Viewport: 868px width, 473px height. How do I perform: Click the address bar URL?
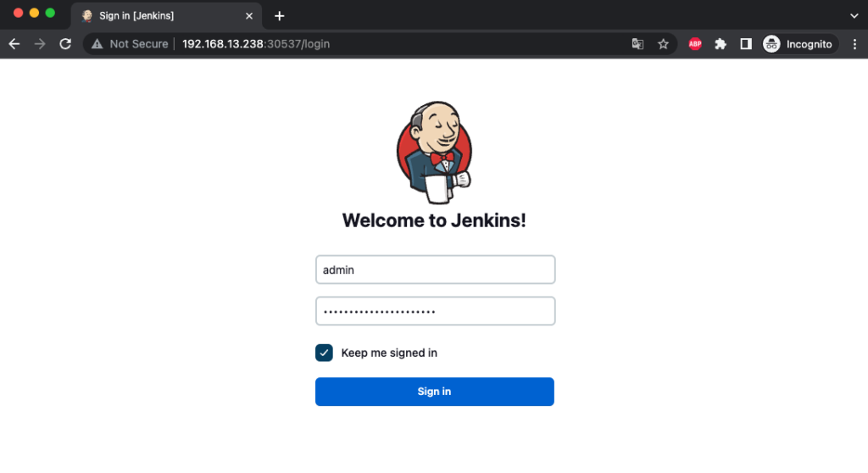pos(256,44)
